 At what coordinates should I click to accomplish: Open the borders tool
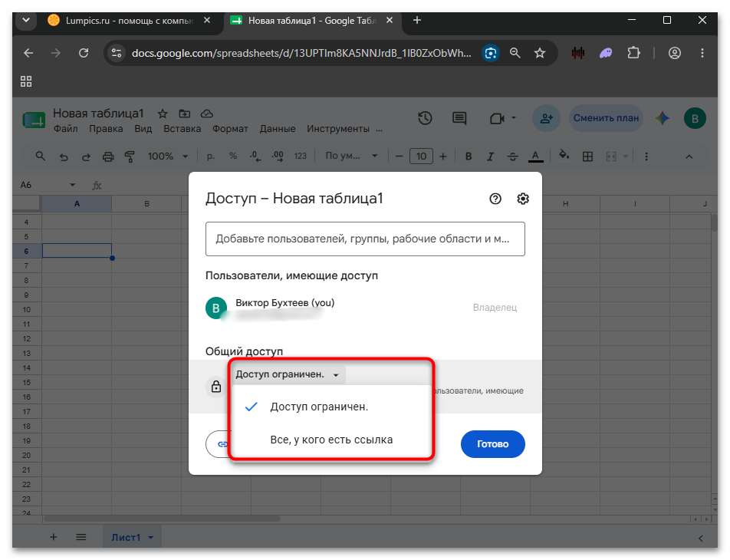[x=587, y=156]
